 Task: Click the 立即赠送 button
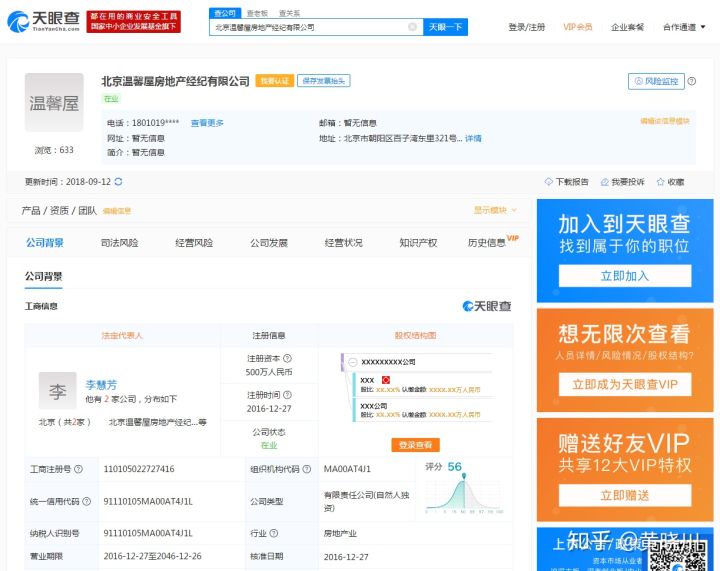pos(625,495)
